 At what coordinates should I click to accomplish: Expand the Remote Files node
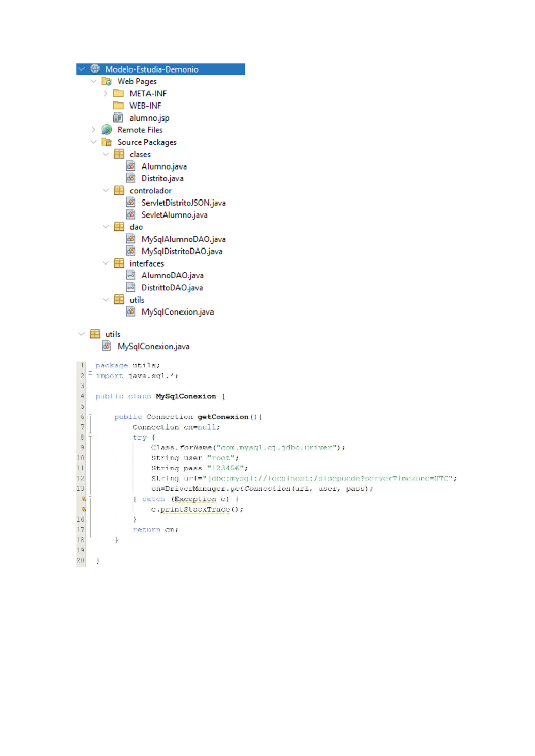point(94,130)
